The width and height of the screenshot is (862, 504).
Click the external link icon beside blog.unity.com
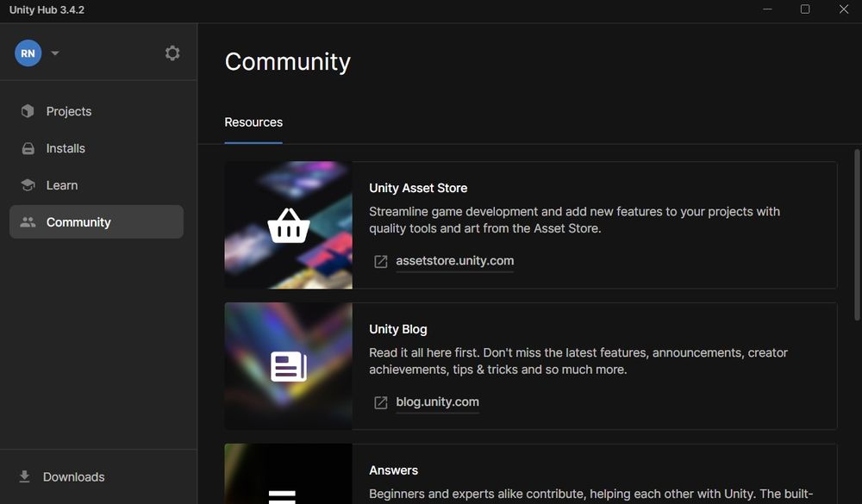point(380,401)
